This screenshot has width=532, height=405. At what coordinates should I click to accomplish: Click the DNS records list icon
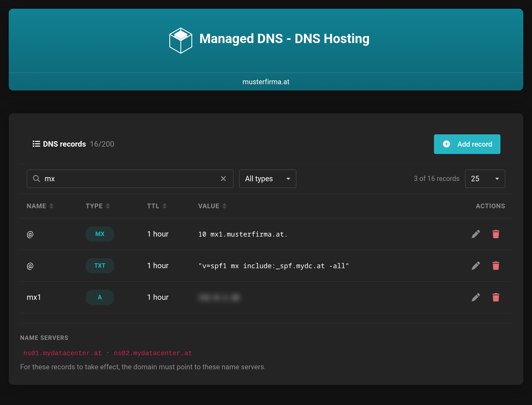coord(36,144)
